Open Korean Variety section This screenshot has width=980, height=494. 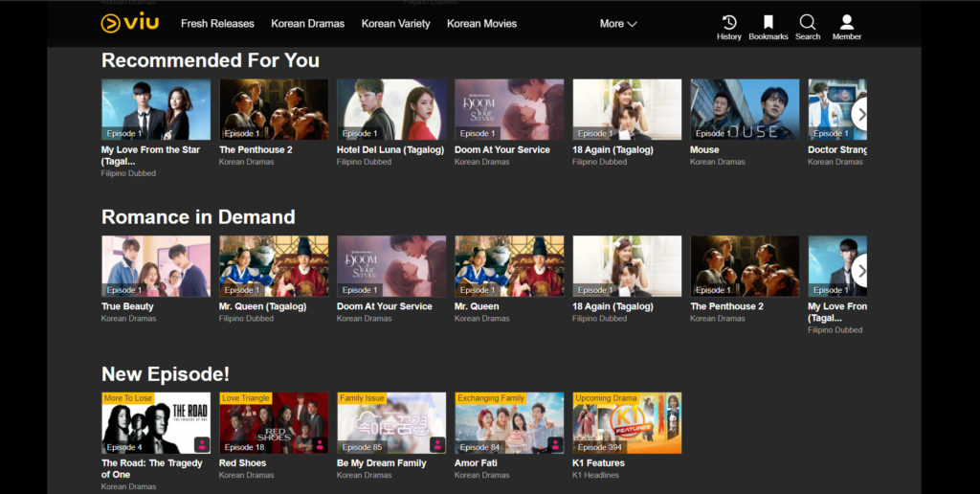click(395, 24)
